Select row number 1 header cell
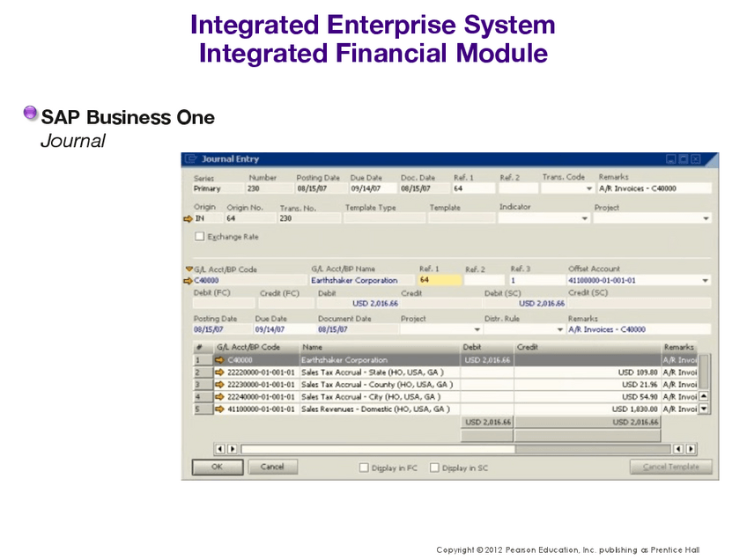 [x=203, y=360]
